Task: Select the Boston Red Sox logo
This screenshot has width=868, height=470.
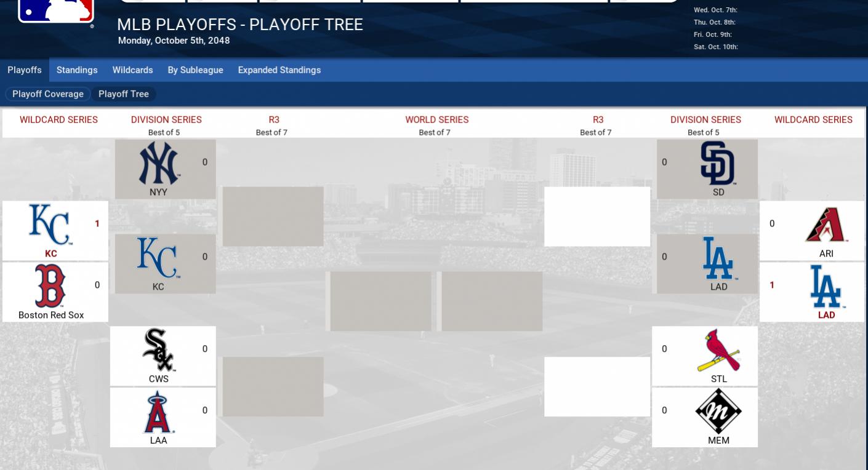Action: click(50, 286)
